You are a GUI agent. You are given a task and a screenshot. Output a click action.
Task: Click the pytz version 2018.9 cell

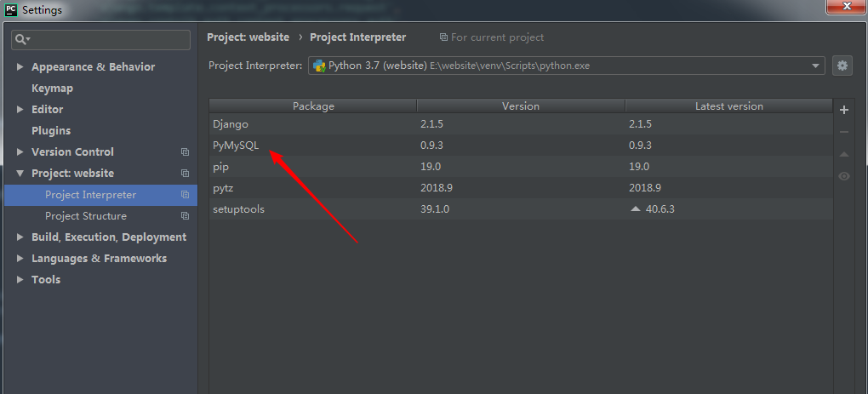(x=437, y=187)
